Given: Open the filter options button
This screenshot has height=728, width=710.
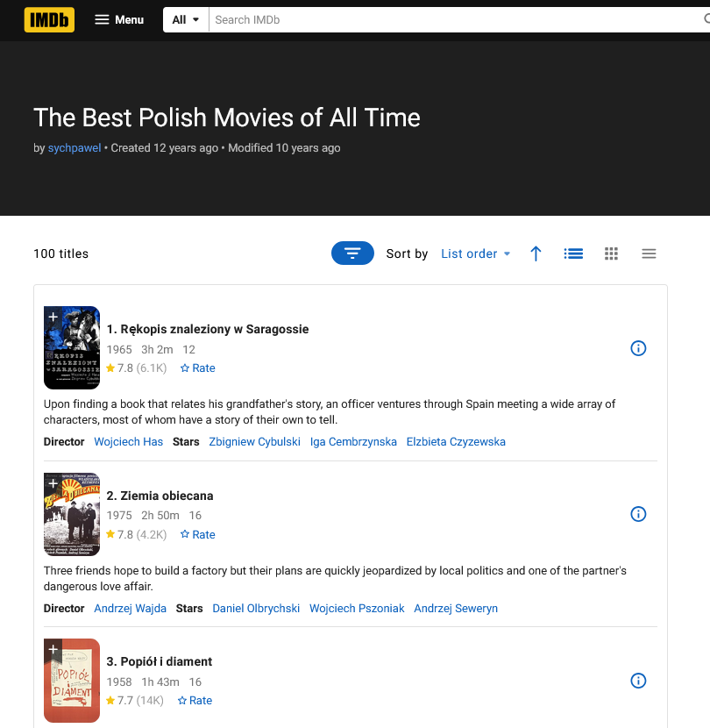Looking at the screenshot, I should 352,253.
